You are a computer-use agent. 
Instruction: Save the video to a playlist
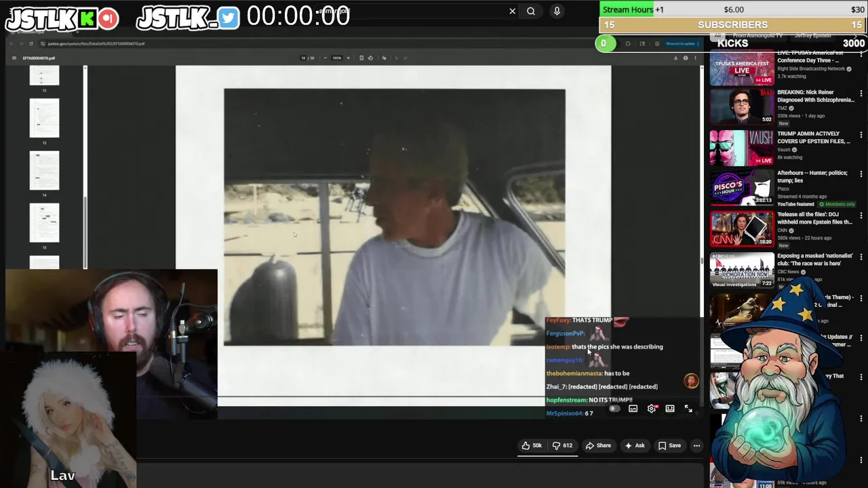669,445
